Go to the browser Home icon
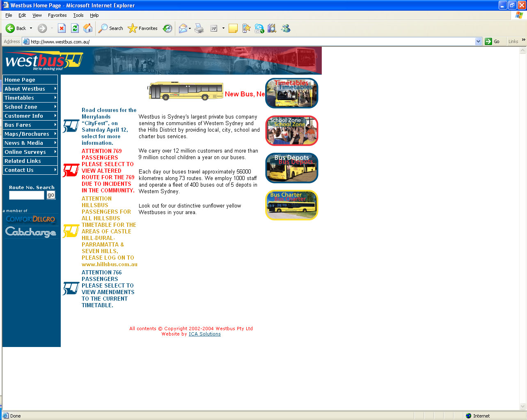This screenshot has width=527, height=420. [x=88, y=28]
